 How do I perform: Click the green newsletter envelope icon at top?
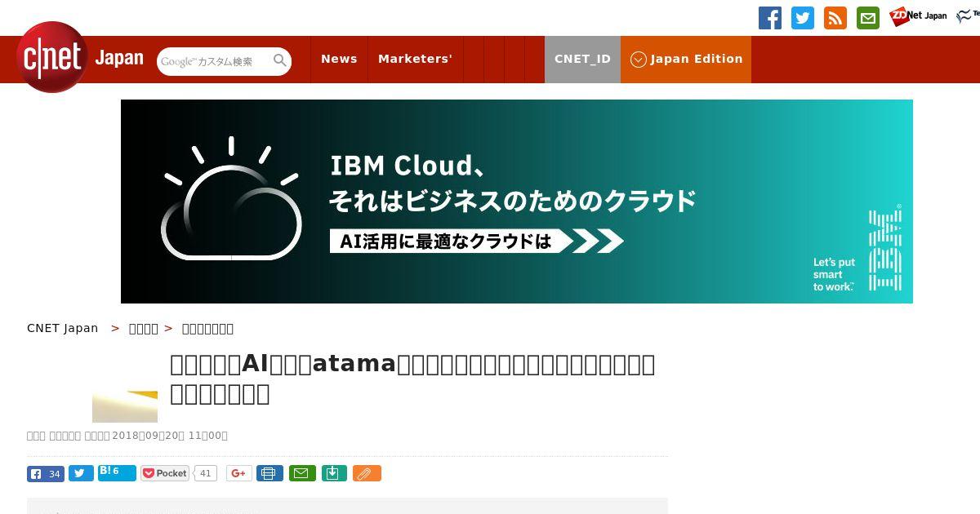click(868, 18)
